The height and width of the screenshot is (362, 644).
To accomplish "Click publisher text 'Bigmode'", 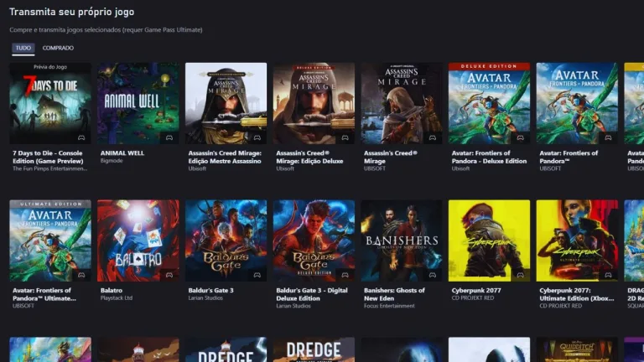I will (112, 161).
